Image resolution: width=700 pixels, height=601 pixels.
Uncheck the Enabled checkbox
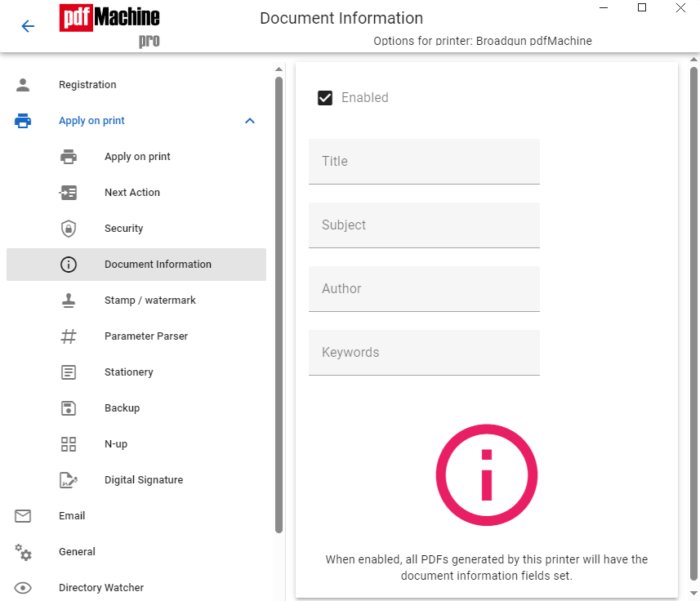[x=325, y=98]
